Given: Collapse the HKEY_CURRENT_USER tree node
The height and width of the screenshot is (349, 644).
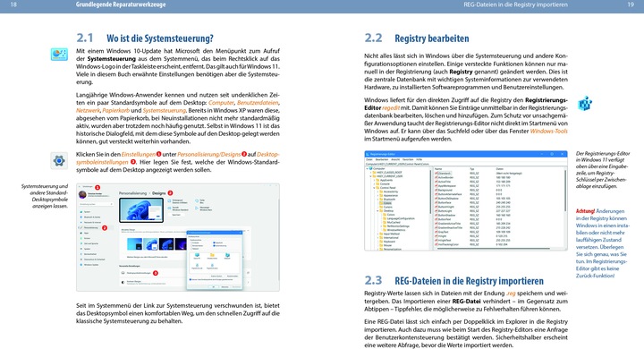Looking at the screenshot, I should pyautogui.click(x=371, y=176).
